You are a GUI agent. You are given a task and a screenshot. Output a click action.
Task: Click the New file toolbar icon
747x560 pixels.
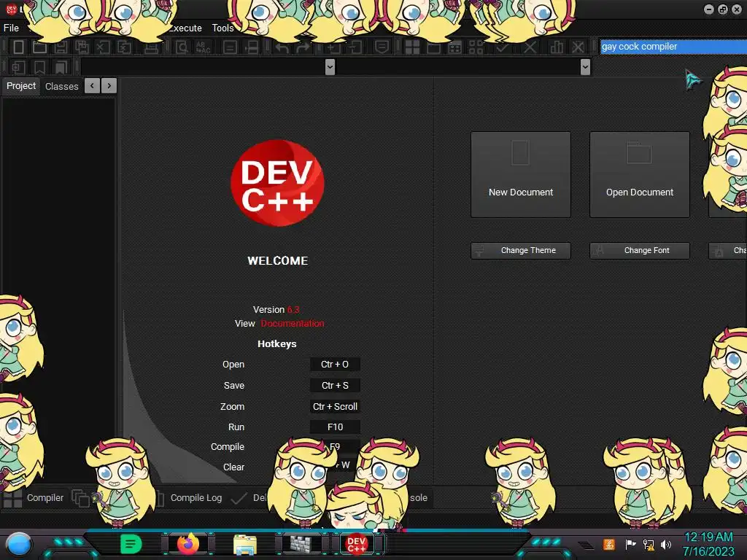click(18, 47)
